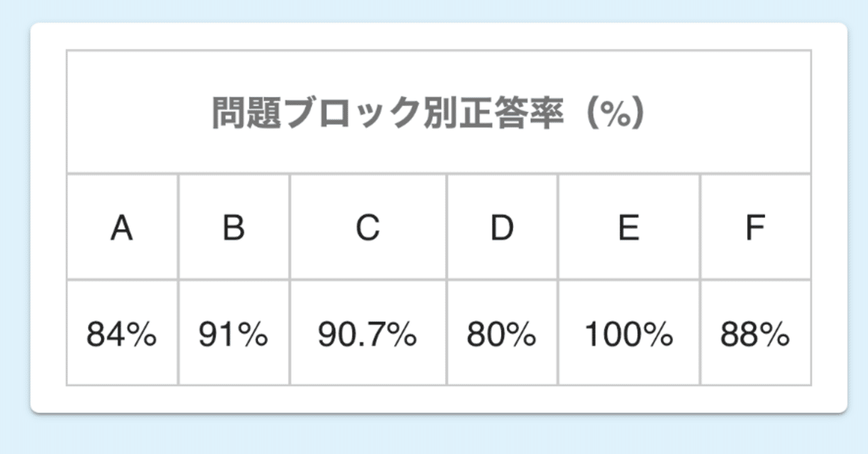Viewport: 868px width, 454px height.
Task: Click the 100% value cell
Action: [629, 335]
